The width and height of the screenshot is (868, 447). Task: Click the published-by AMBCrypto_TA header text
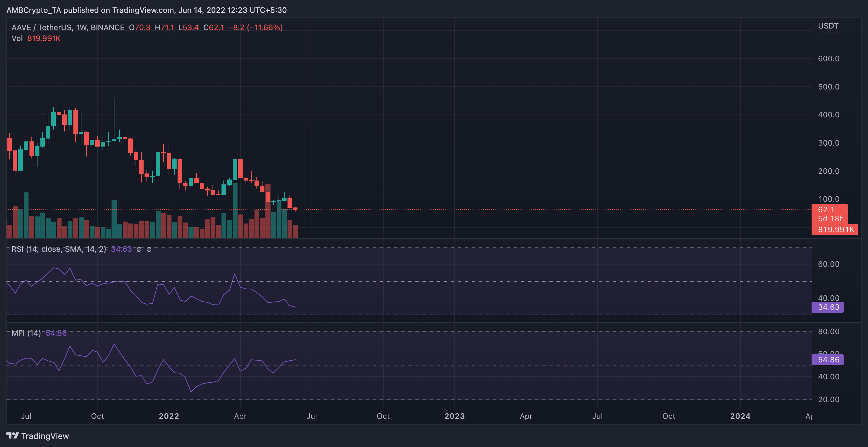click(146, 10)
